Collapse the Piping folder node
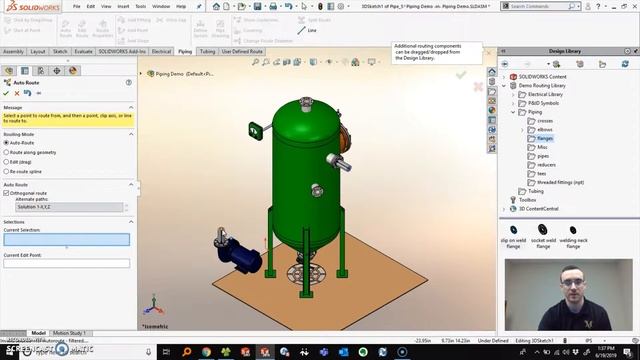The width and height of the screenshot is (640, 360). point(513,112)
